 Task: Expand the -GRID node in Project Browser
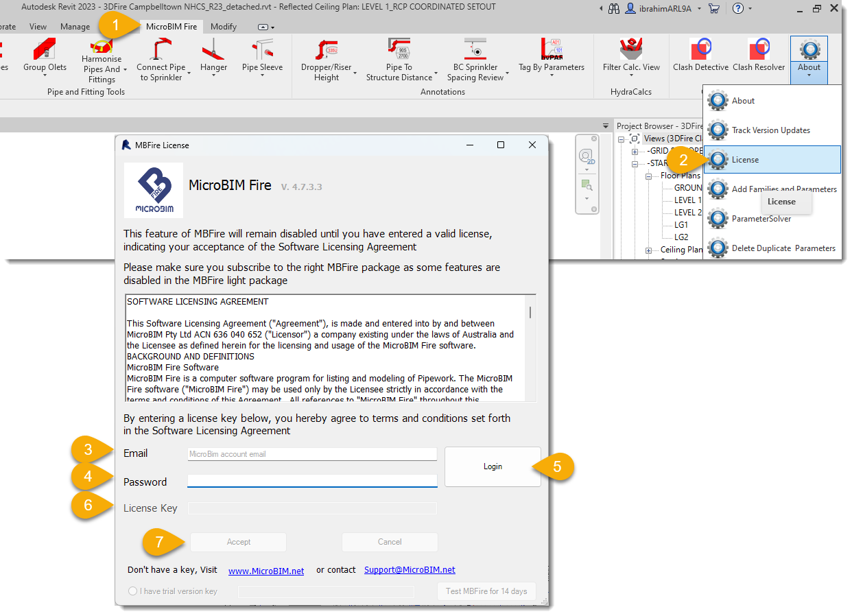[x=635, y=151]
